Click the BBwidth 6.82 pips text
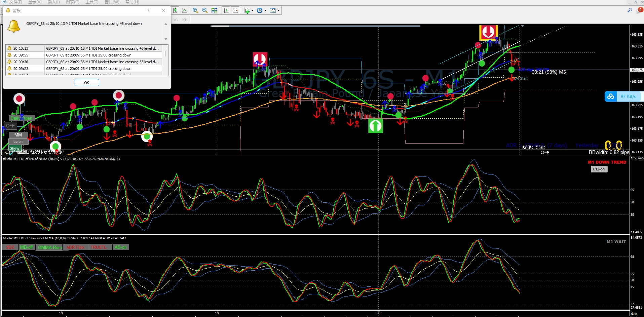 (x=609, y=152)
